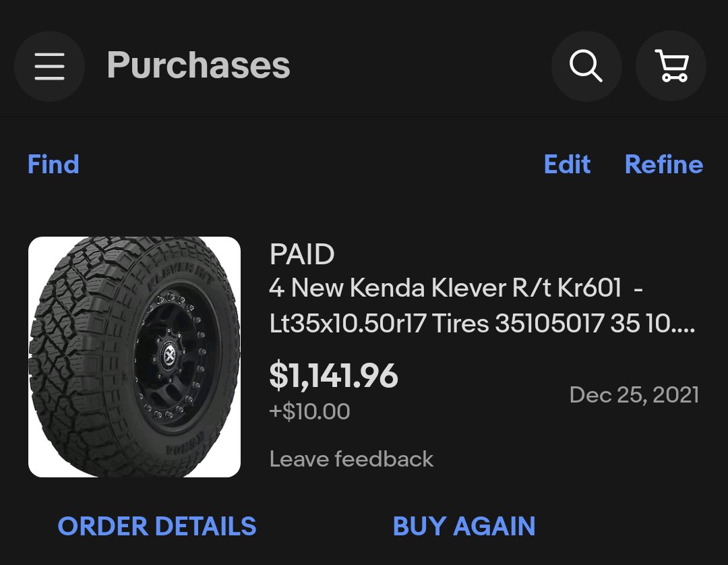Image resolution: width=728 pixels, height=565 pixels.
Task: Click the wheel center cap in photo
Action: pos(169,355)
